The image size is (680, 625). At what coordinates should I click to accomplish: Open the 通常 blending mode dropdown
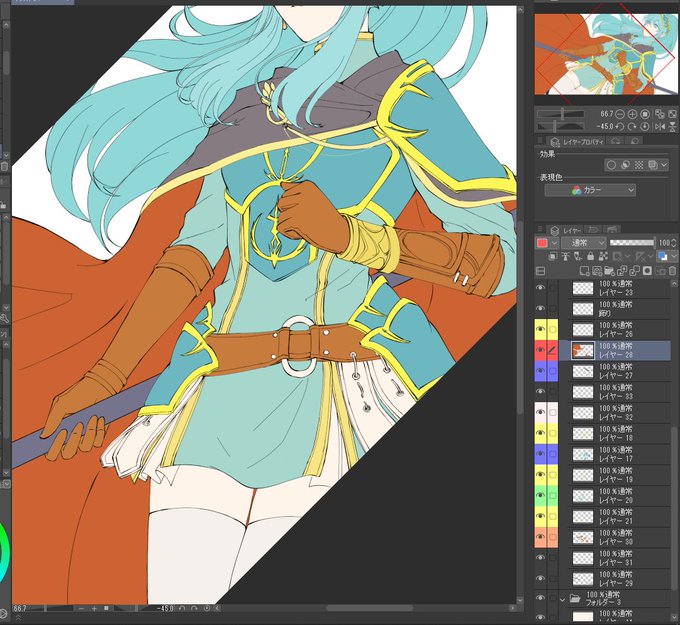[x=583, y=243]
